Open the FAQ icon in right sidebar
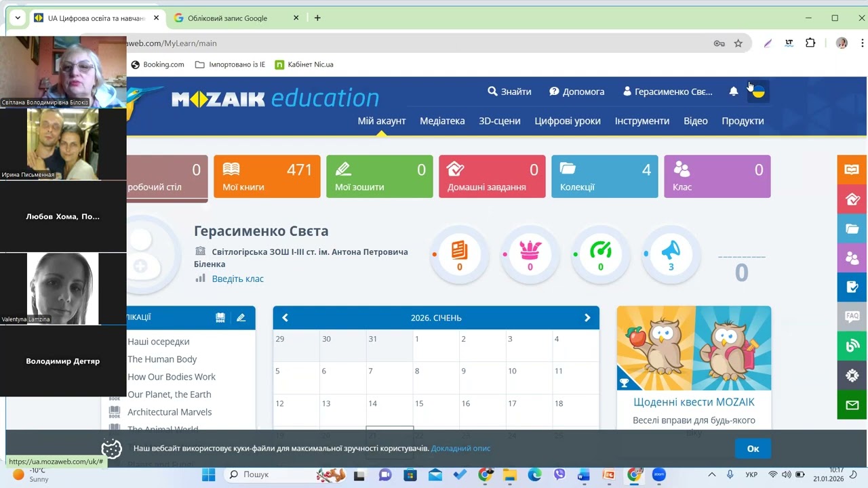The image size is (868, 488). pyautogui.click(x=852, y=317)
